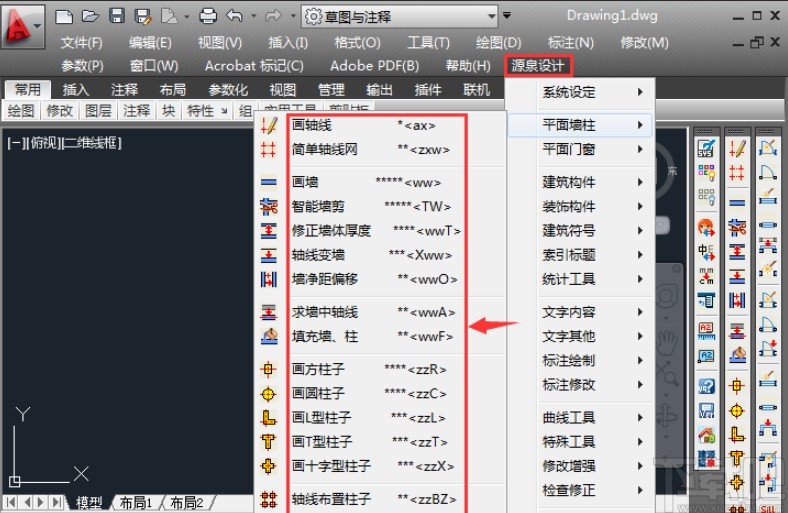Select the 画墙 command
This screenshot has width=788, height=513.
pyautogui.click(x=378, y=182)
